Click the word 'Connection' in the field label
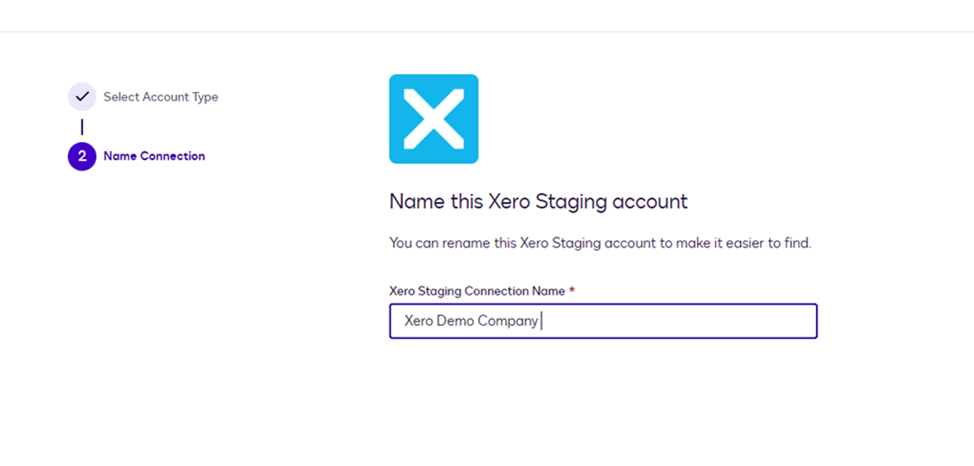Screen dimensions: 974x466 [494, 291]
